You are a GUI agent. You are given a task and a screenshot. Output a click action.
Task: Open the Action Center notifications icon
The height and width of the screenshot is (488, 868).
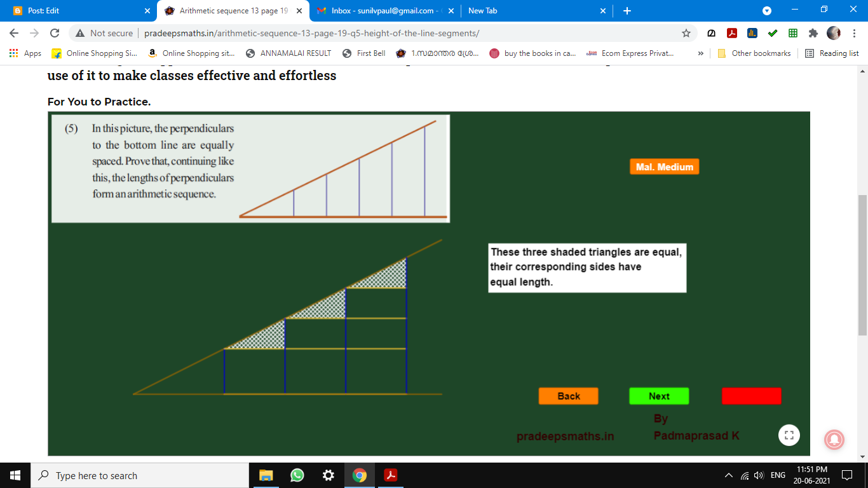pyautogui.click(x=846, y=475)
